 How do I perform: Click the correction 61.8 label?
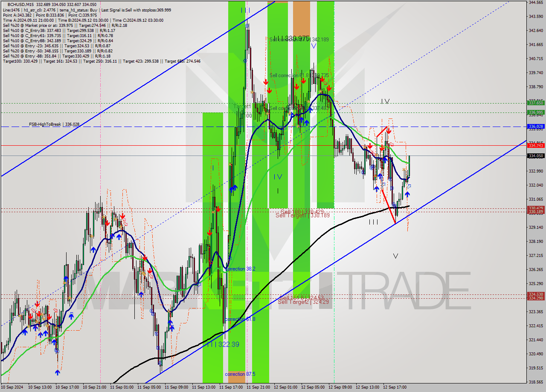click(x=240, y=319)
